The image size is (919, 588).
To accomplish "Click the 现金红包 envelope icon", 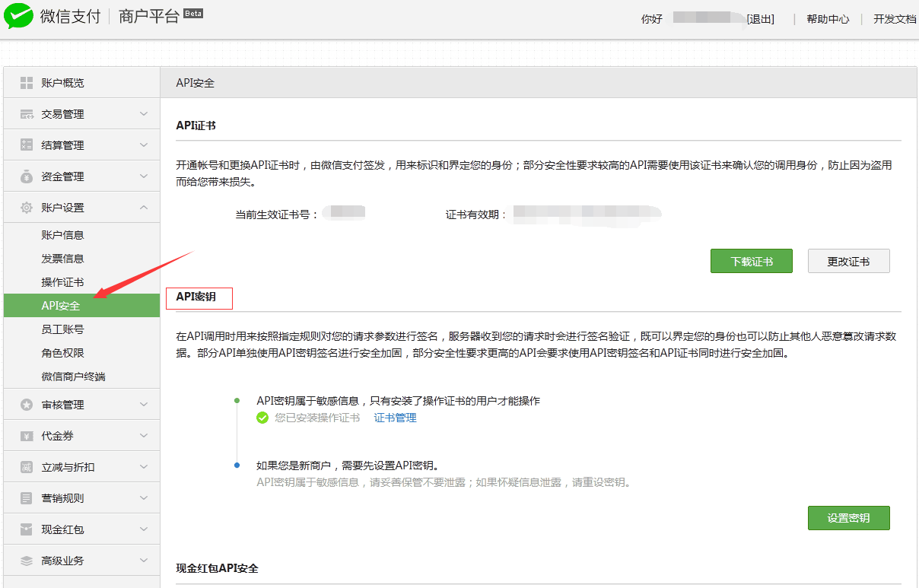I will [27, 529].
